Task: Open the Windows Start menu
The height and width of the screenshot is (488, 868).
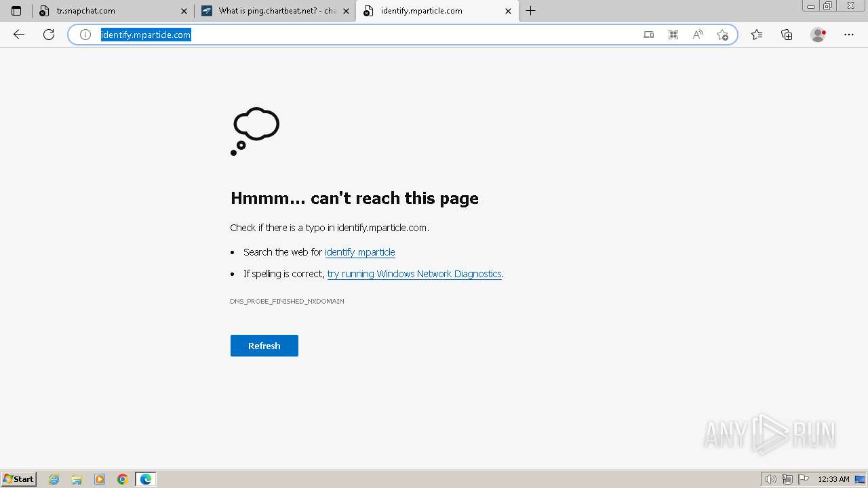Action: click(19, 479)
